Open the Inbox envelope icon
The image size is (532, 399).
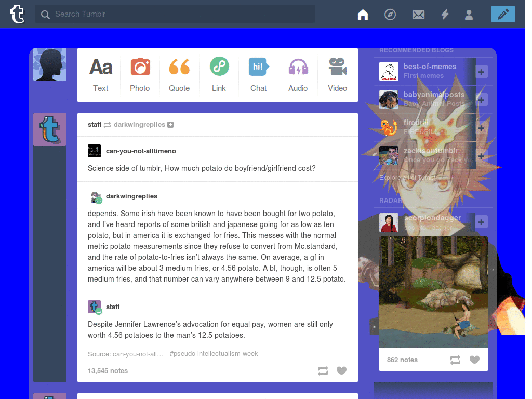(x=418, y=15)
